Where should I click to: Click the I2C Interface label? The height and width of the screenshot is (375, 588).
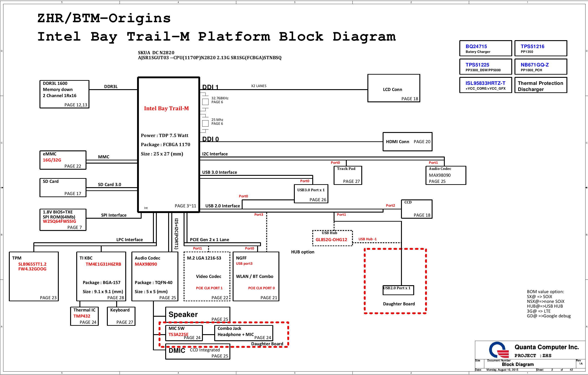215,154
